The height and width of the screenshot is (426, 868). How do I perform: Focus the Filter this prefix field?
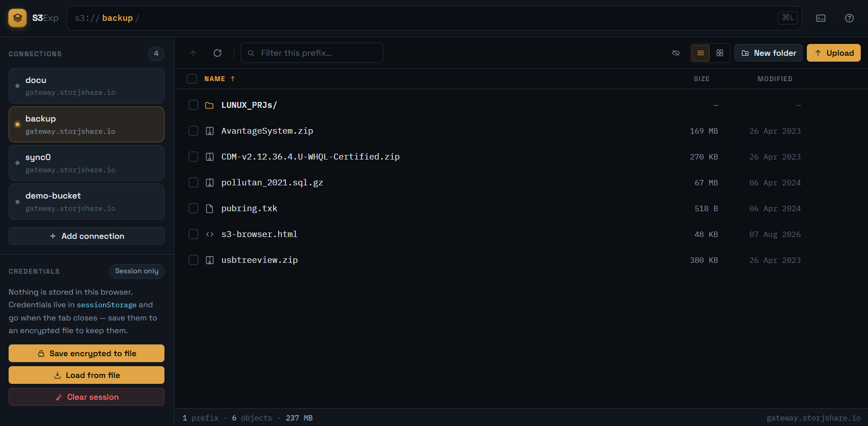(312, 53)
